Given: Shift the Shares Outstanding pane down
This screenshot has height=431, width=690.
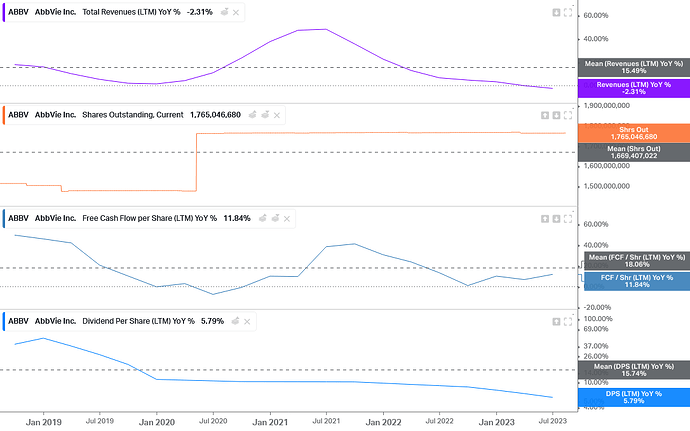Looking at the screenshot, I should point(556,115).
